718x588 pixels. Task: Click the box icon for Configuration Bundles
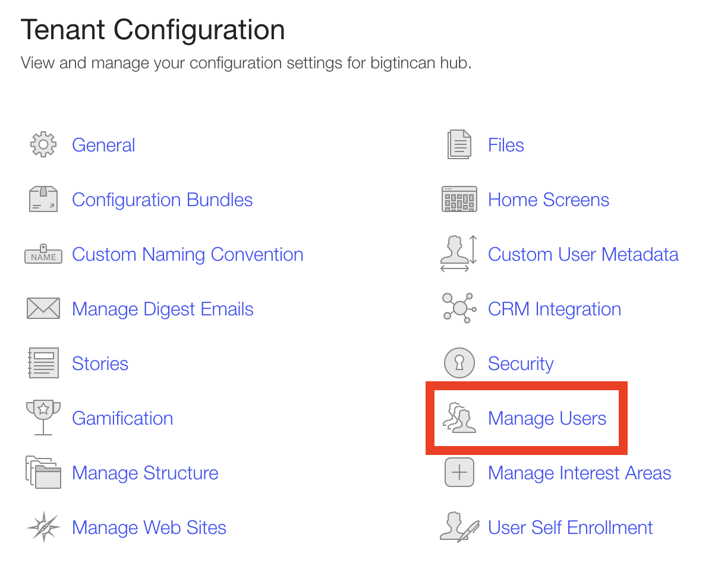(x=43, y=200)
